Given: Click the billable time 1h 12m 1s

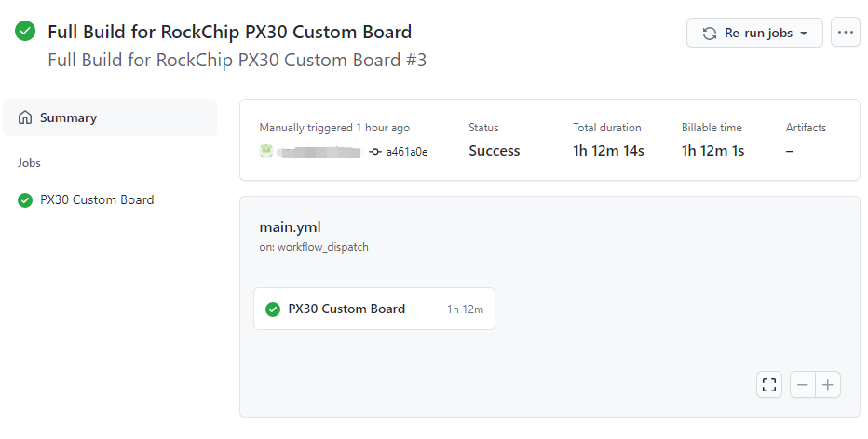Looking at the screenshot, I should click(713, 151).
